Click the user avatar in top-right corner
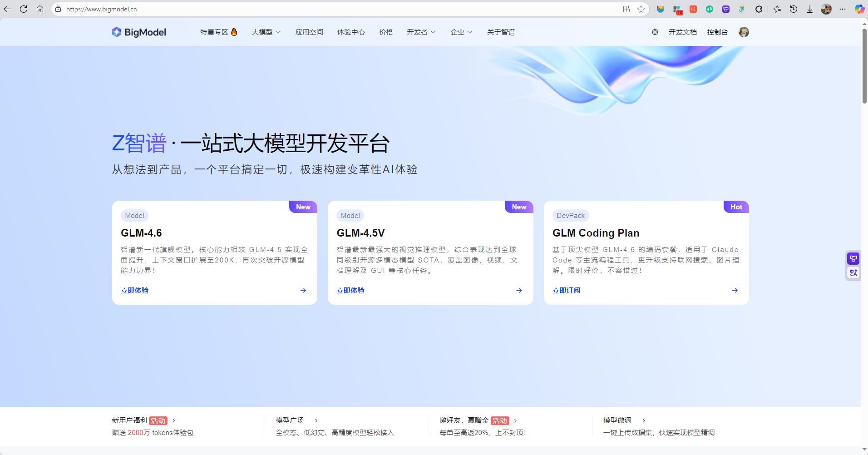The image size is (868, 455). [x=743, y=32]
